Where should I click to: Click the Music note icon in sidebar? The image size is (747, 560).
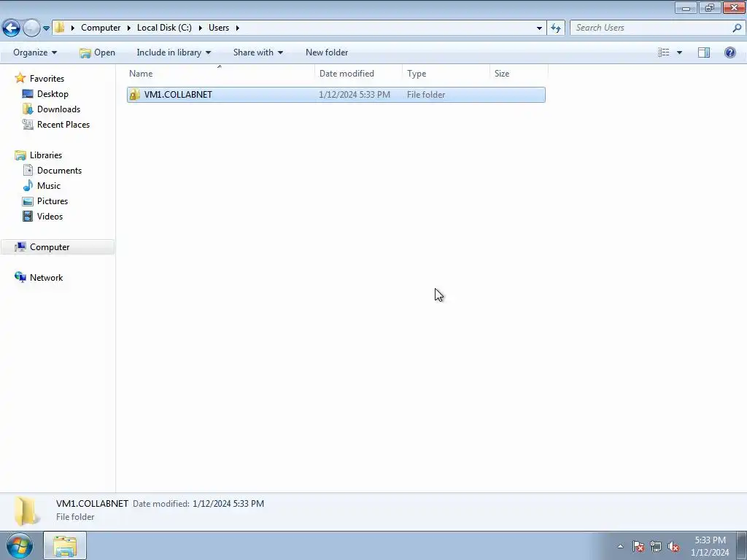click(x=28, y=185)
